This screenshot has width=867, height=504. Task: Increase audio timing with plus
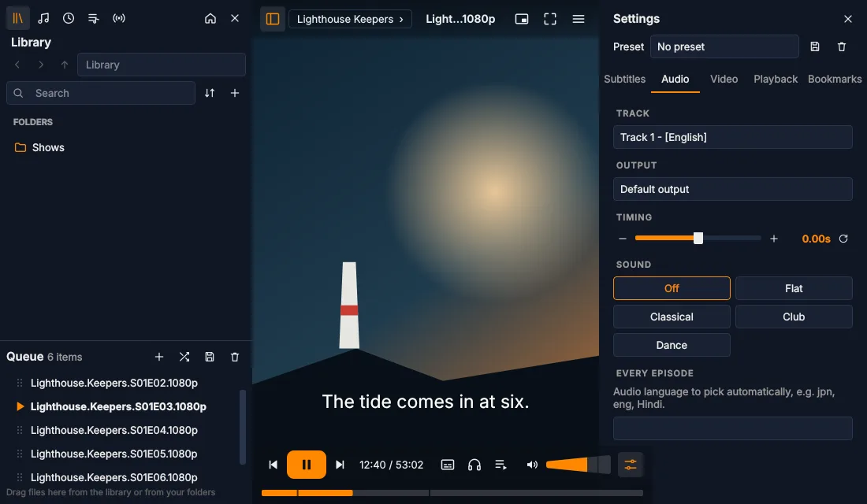coord(774,239)
